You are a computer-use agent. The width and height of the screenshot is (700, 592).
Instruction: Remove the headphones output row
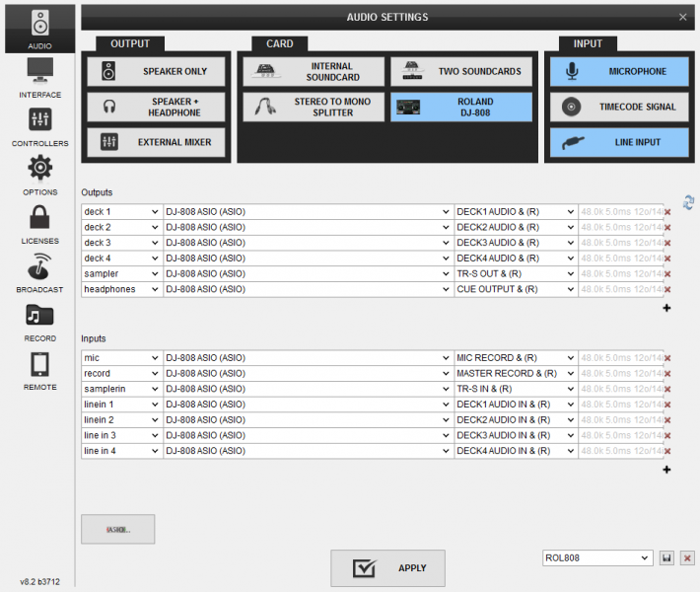[667, 289]
